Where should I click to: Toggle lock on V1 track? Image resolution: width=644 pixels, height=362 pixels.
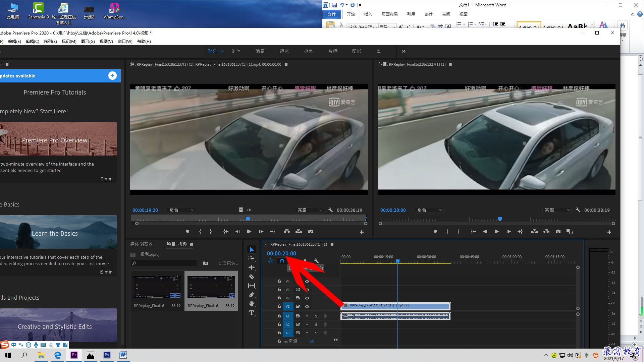click(279, 306)
